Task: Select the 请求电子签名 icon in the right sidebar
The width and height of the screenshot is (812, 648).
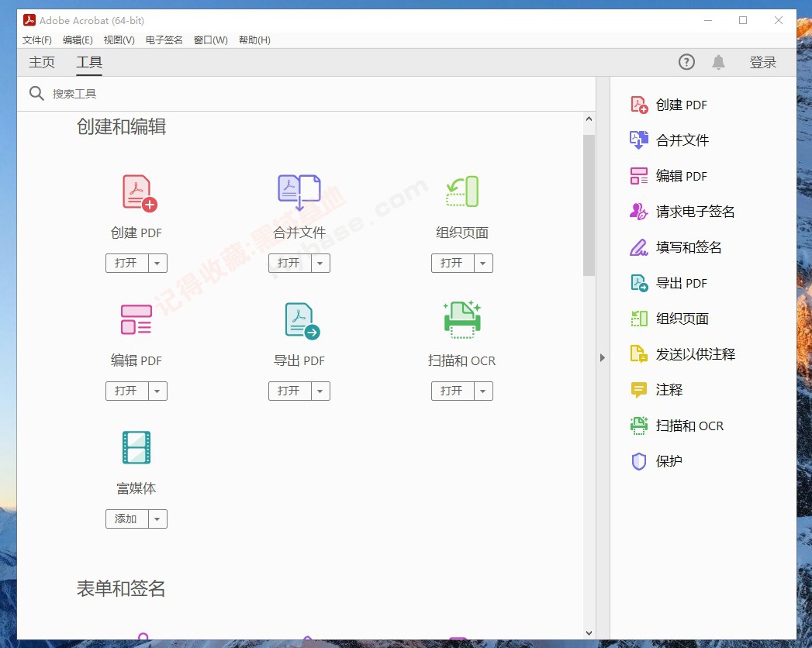Action: [x=638, y=211]
